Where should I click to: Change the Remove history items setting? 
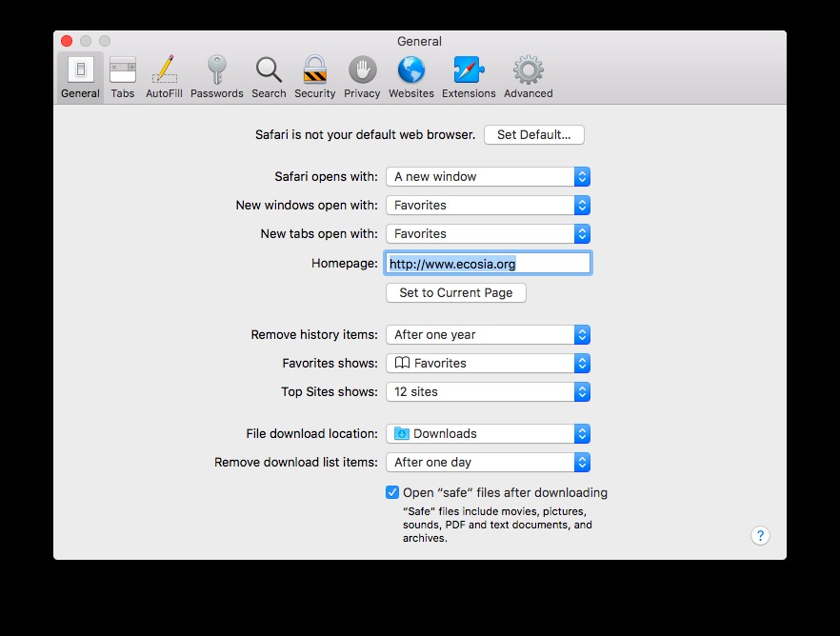488,334
